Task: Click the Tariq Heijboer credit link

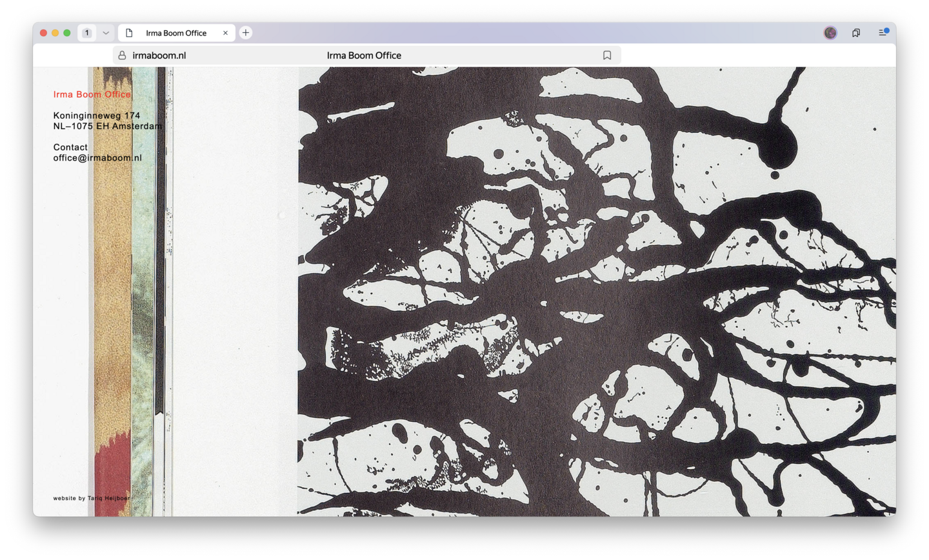Action: tap(109, 498)
